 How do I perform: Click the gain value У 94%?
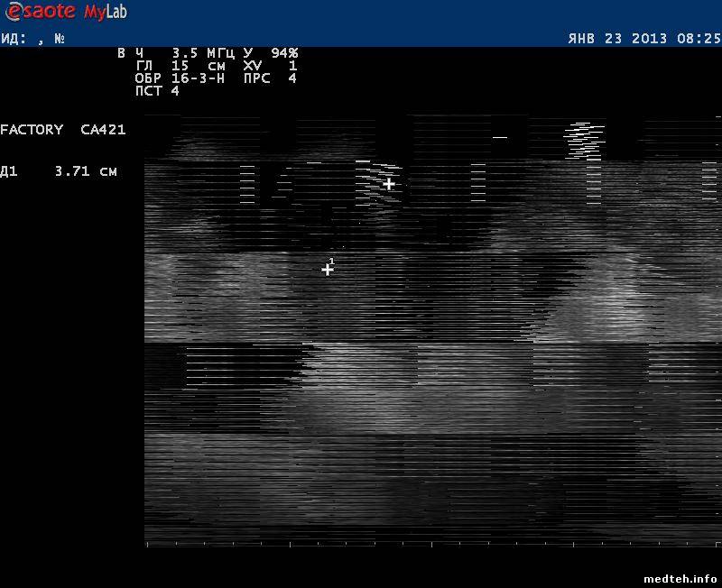pyautogui.click(x=270, y=53)
